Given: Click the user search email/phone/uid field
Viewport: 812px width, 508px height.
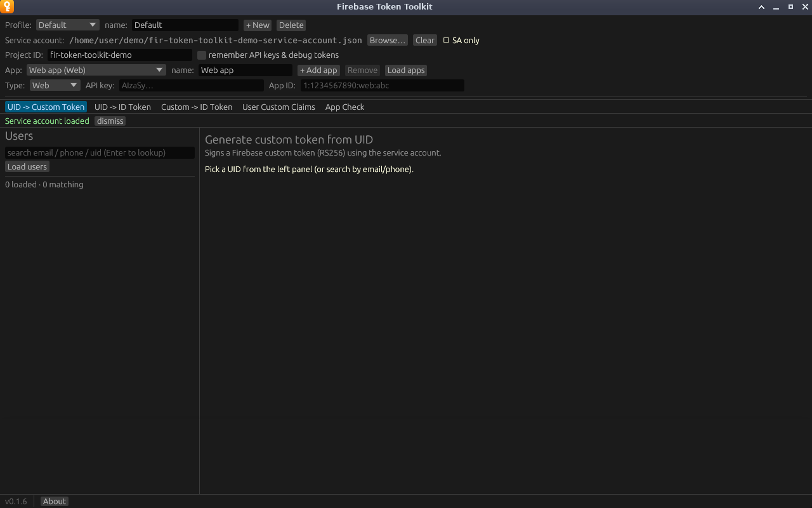Looking at the screenshot, I should coord(100,152).
